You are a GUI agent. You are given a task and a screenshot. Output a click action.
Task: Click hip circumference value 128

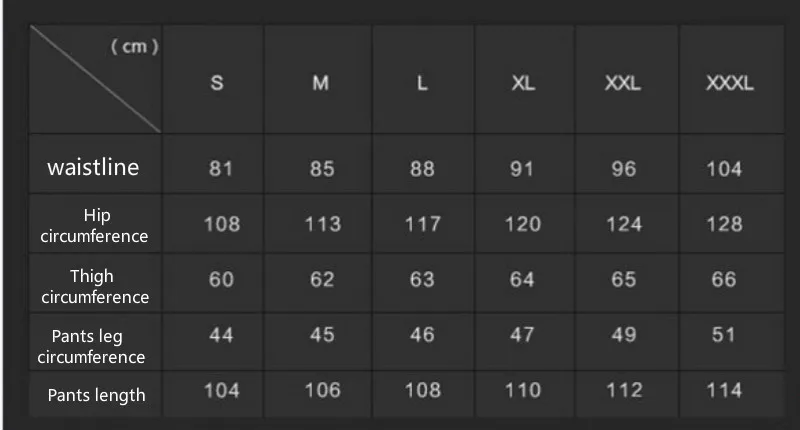(724, 224)
